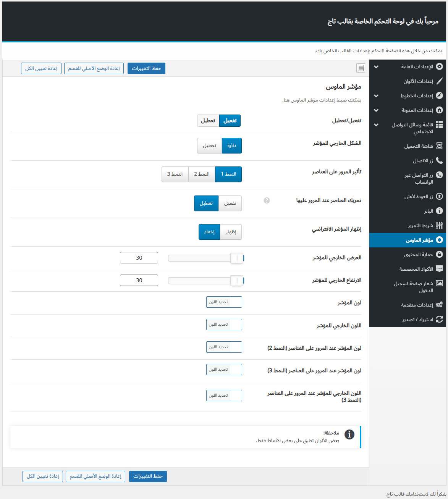Screen dimensions: 448x499
Task: Click the help question mark icon
Action: tap(267, 200)
